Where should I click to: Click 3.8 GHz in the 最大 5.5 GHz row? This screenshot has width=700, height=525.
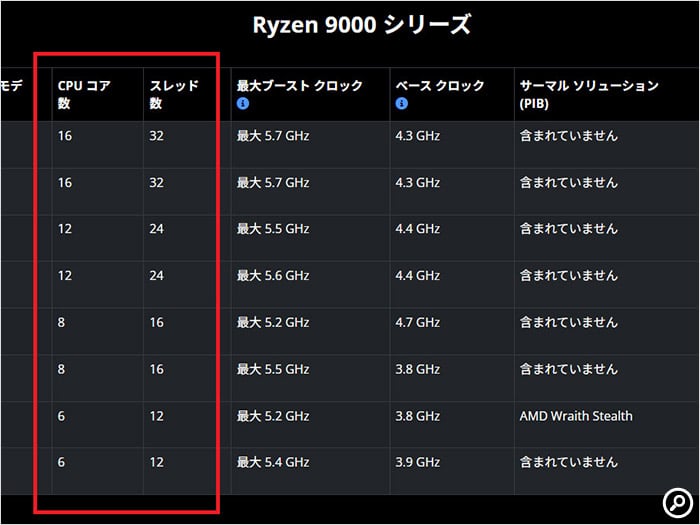tap(417, 369)
